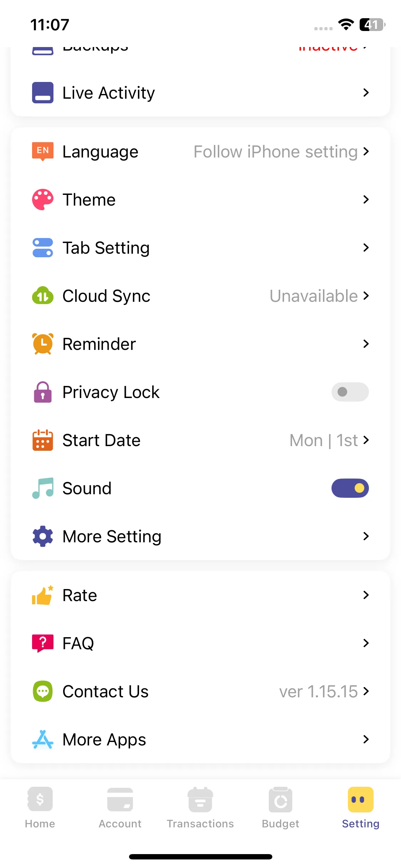Tap the Language EN badge icon
The width and height of the screenshot is (401, 868).
(x=43, y=151)
